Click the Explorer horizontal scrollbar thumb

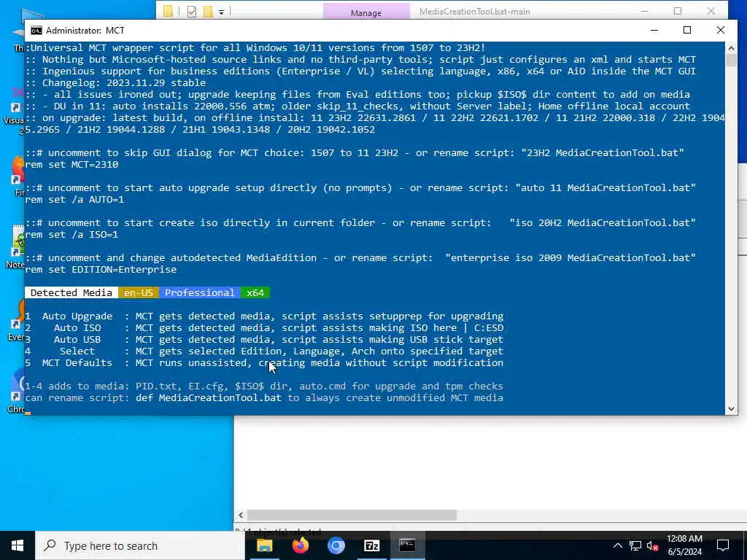(352, 516)
